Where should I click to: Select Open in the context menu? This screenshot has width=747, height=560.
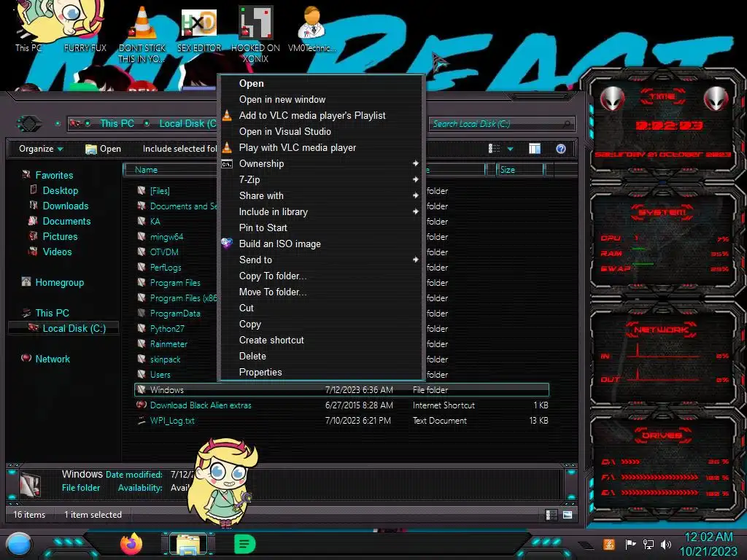[x=320, y=83]
